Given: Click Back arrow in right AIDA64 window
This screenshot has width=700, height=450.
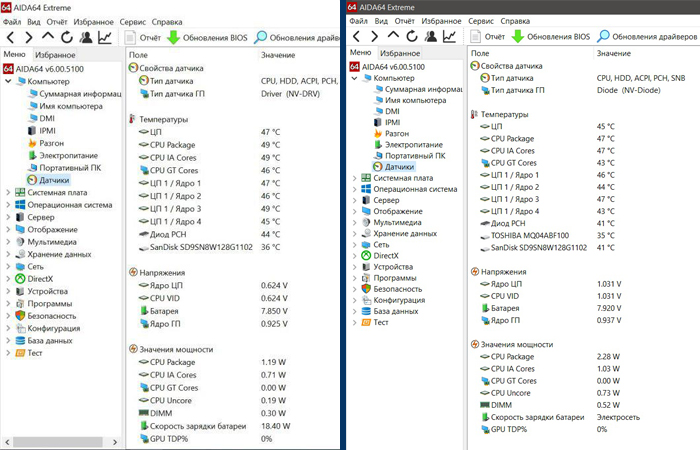Looking at the screenshot, I should click(356, 36).
